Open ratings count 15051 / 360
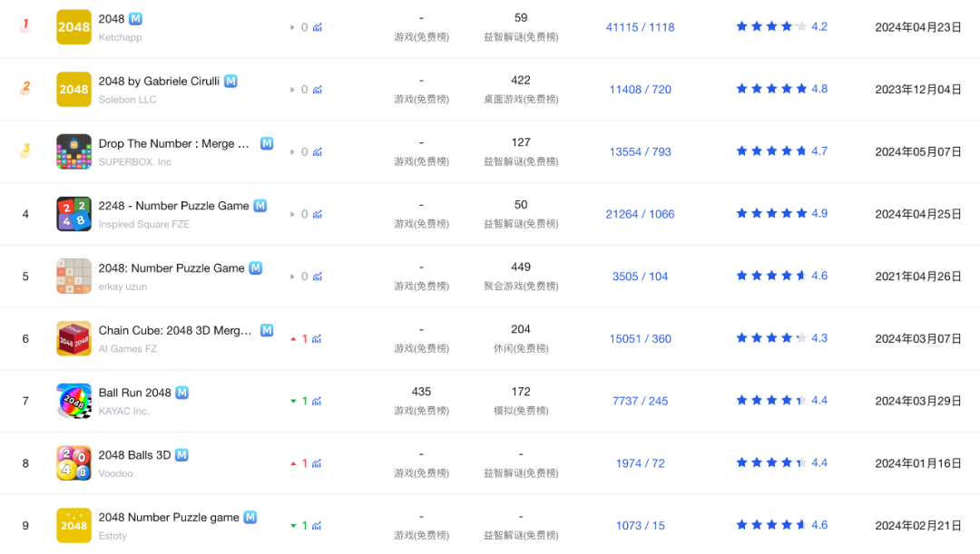980x554 pixels. [640, 338]
